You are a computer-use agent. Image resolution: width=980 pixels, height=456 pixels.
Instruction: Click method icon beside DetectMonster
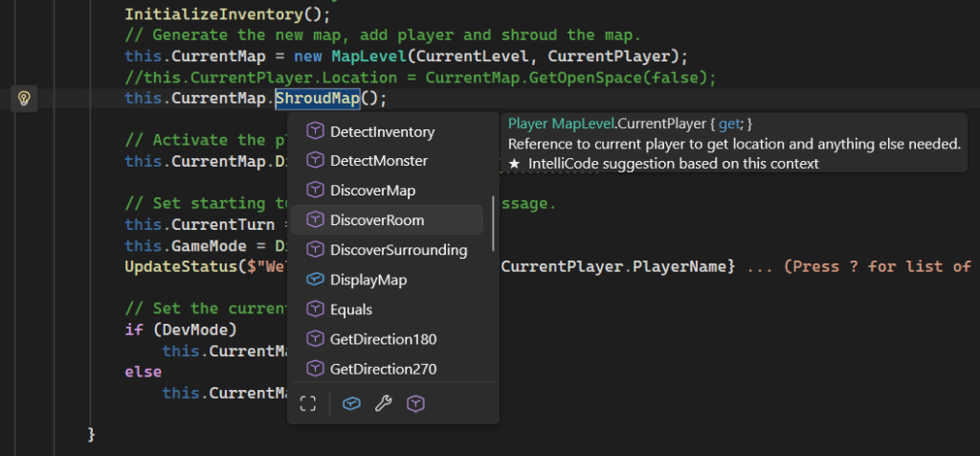tap(315, 161)
